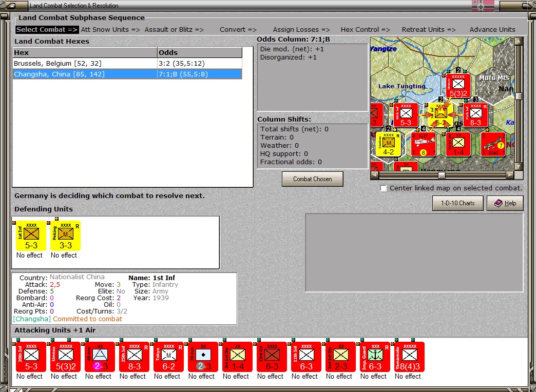Select the attacking Yamamoto 8(4)3 HQ unit

pyautogui.click(x=410, y=357)
